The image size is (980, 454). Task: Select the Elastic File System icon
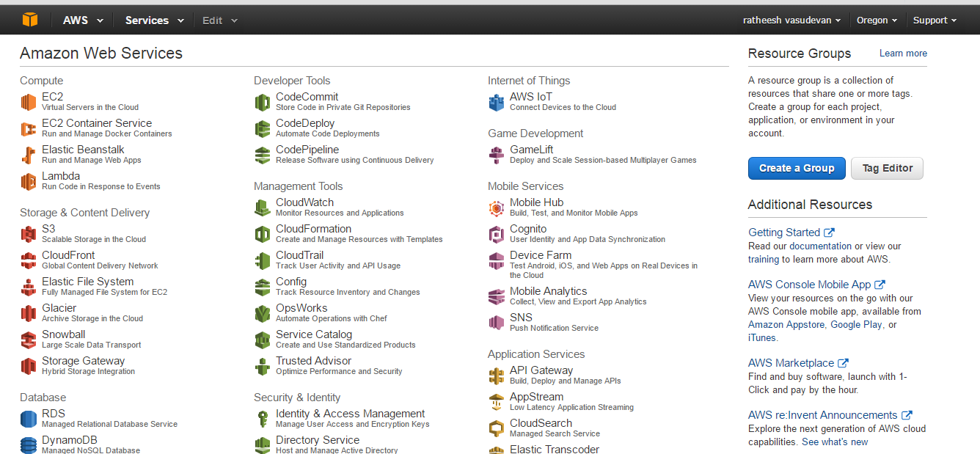tap(29, 287)
